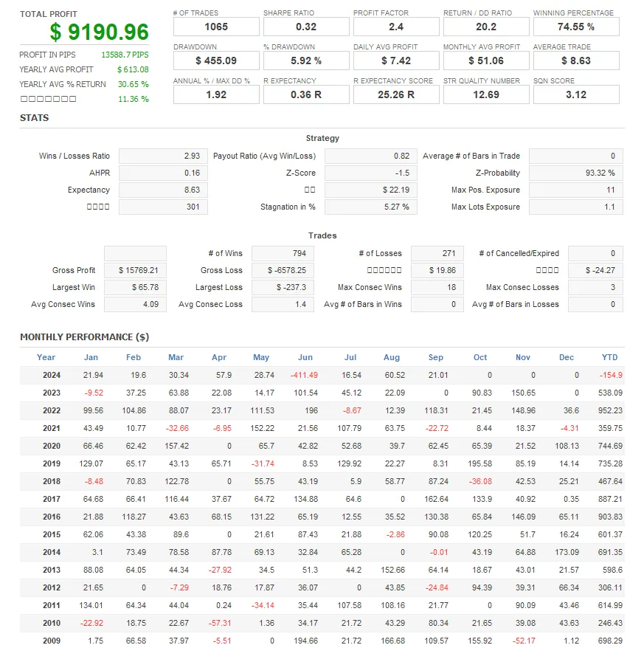Image resolution: width=644 pixels, height=662 pixels.
Task: Click the Year column header
Action: pos(46,357)
